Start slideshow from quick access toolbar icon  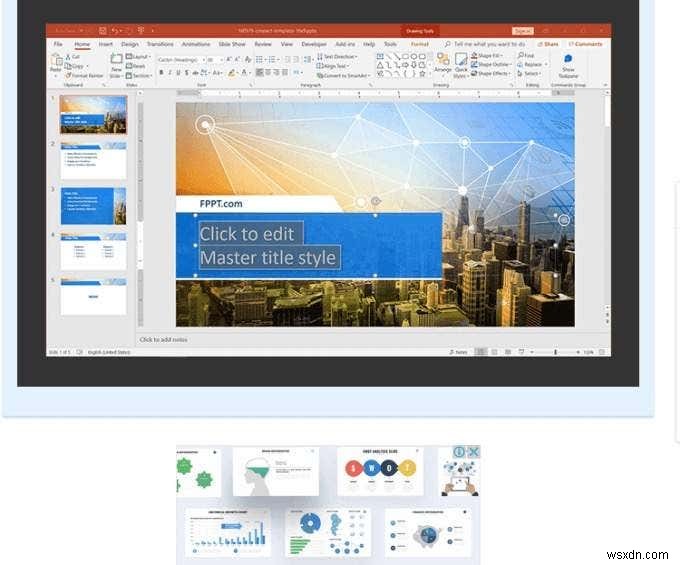[141, 30]
